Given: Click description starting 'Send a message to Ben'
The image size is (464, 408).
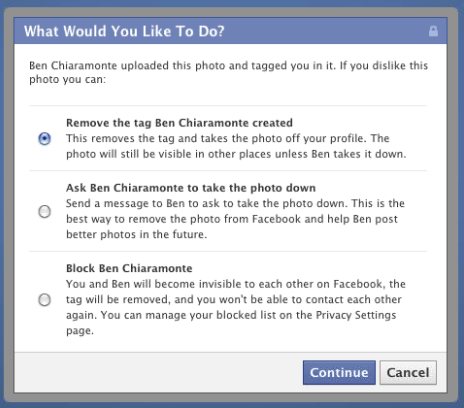Looking at the screenshot, I should point(235,219).
